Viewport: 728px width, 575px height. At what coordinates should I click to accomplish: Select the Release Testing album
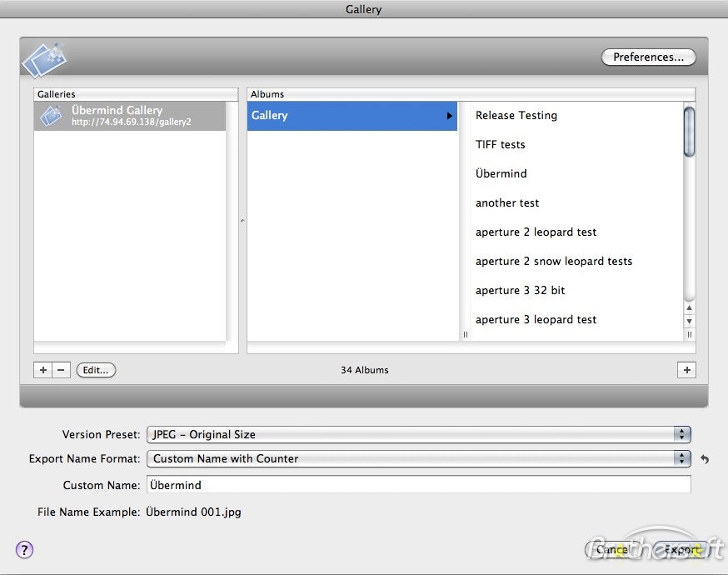click(x=516, y=115)
